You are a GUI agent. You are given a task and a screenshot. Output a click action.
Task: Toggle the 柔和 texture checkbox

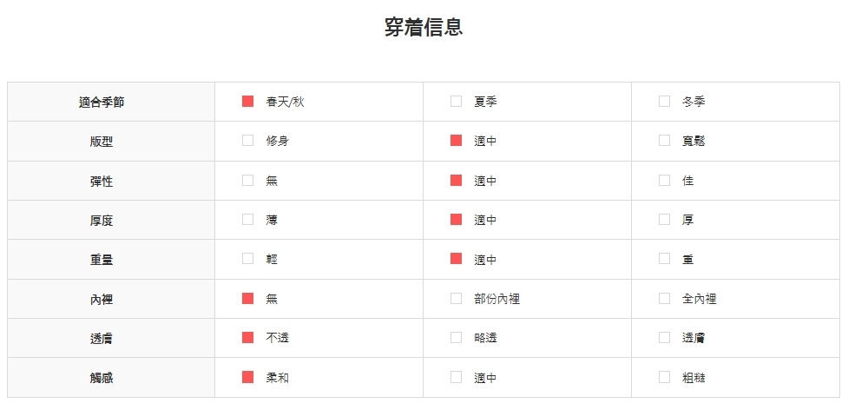[x=247, y=377]
